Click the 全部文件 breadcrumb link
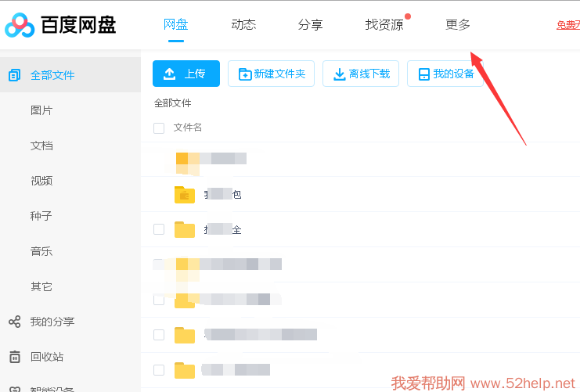 (172, 102)
